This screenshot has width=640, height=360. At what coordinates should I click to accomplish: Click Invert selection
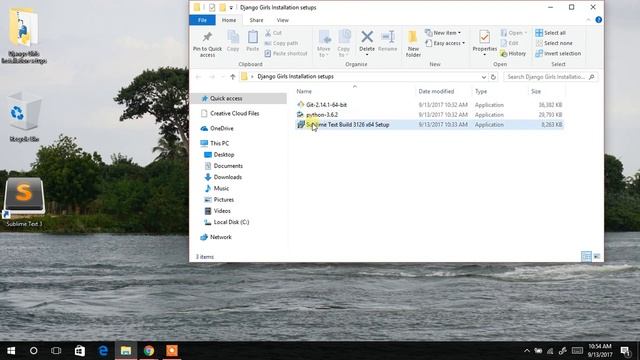point(558,53)
